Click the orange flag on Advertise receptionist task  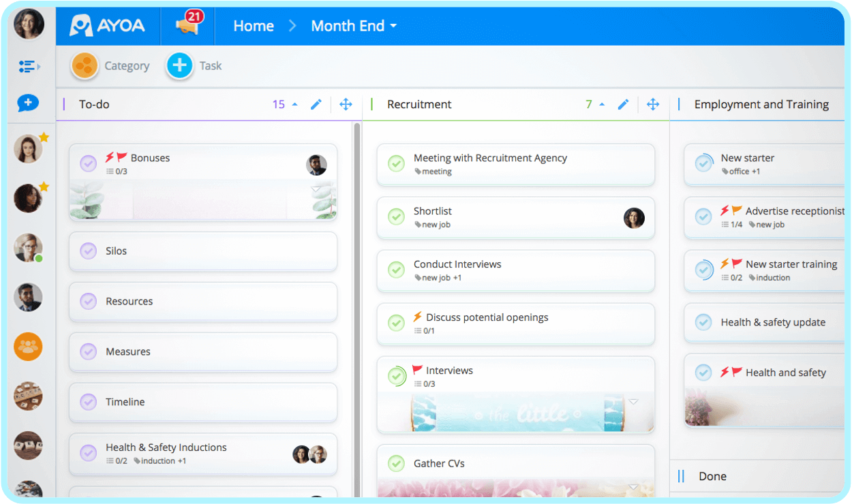737,210
